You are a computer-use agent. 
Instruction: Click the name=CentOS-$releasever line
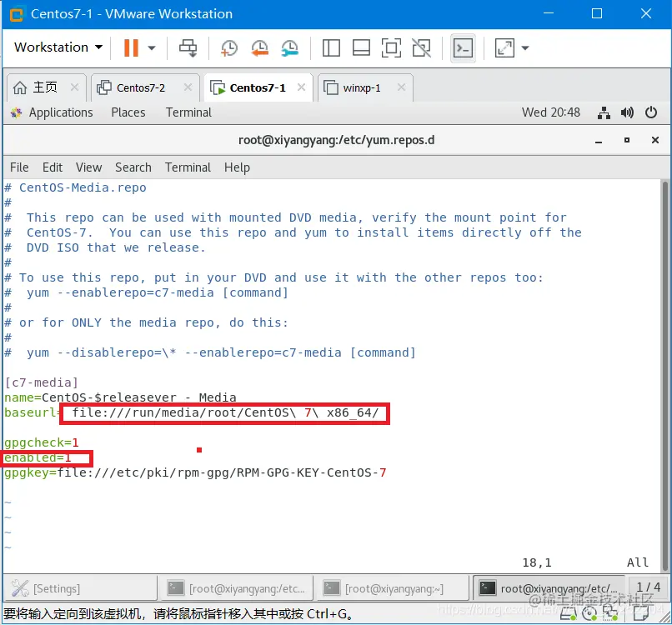[120, 397]
